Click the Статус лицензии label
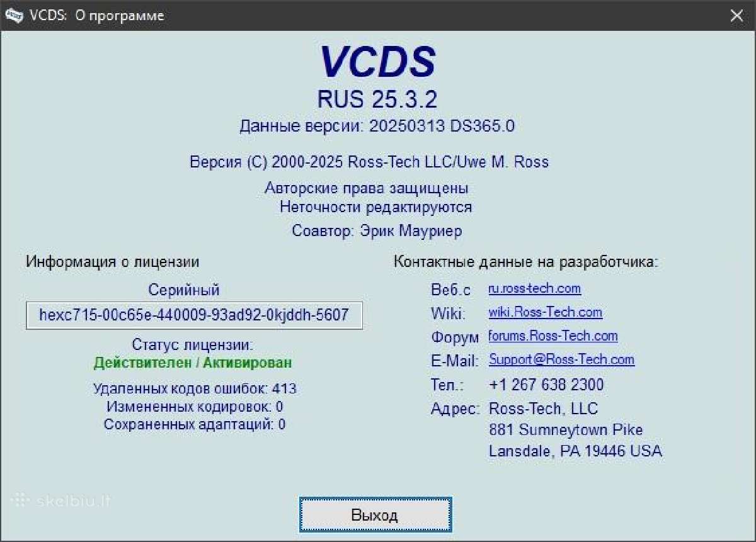This screenshot has height=542, width=756. (x=192, y=344)
